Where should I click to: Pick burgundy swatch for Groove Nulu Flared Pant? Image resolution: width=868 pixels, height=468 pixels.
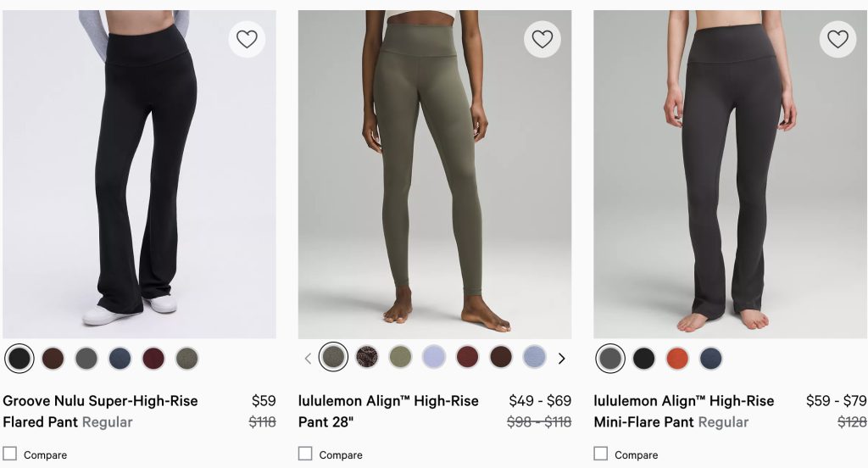153,359
